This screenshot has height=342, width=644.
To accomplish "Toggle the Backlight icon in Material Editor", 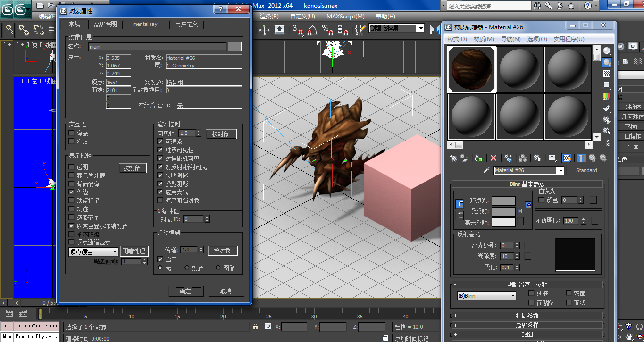I will (x=607, y=62).
